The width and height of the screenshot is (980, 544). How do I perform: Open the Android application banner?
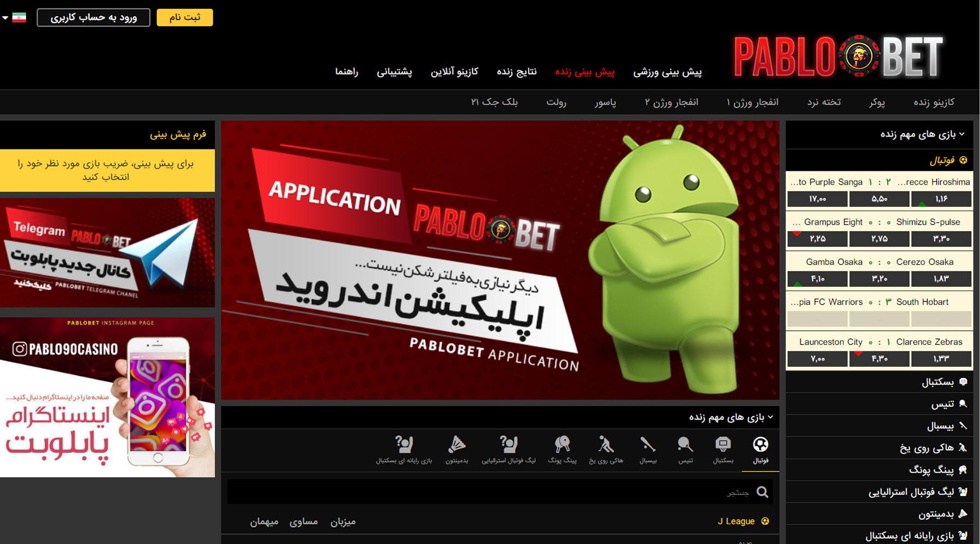pos(500,260)
